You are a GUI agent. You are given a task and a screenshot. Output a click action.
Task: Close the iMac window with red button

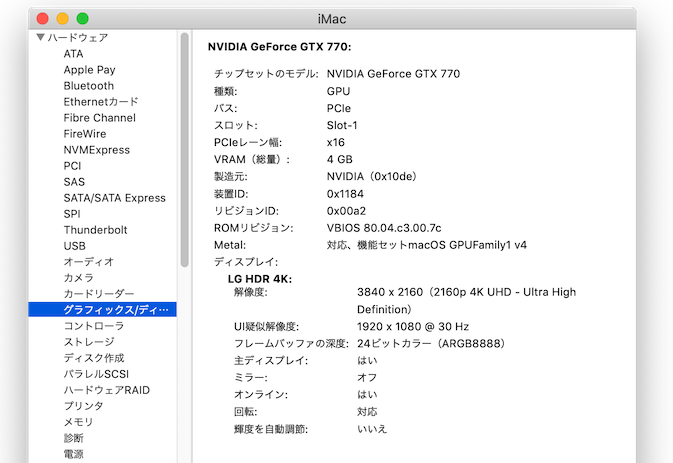42,18
